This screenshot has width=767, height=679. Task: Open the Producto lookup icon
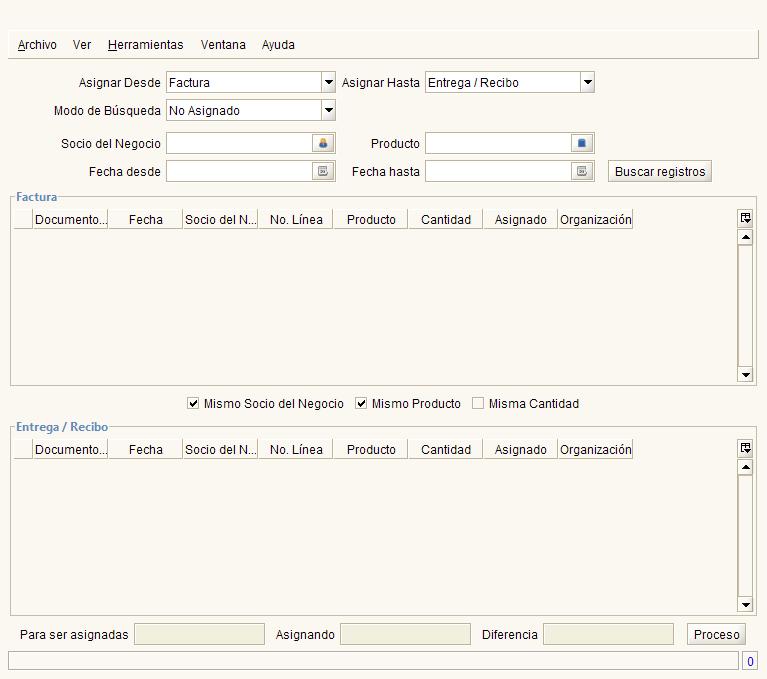(x=582, y=143)
